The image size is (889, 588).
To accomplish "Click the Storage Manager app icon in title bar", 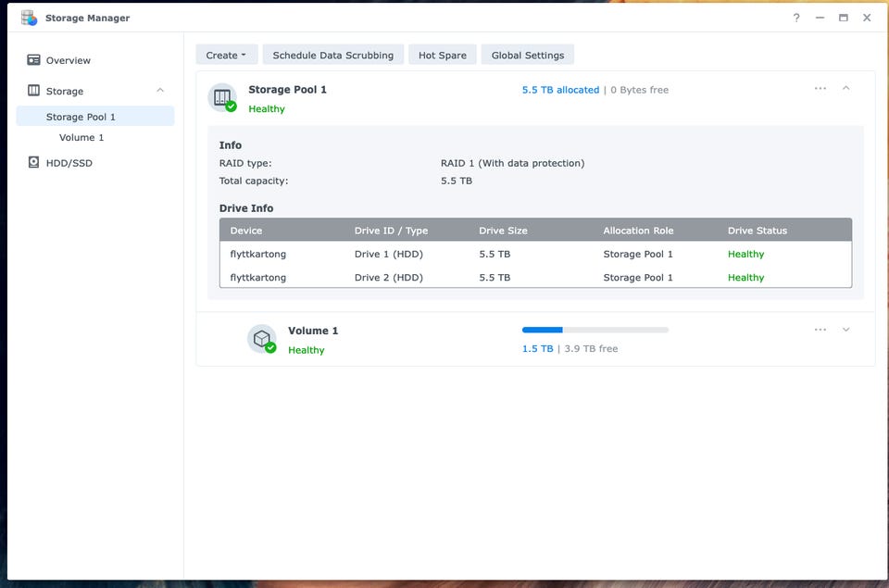I will (x=30, y=18).
